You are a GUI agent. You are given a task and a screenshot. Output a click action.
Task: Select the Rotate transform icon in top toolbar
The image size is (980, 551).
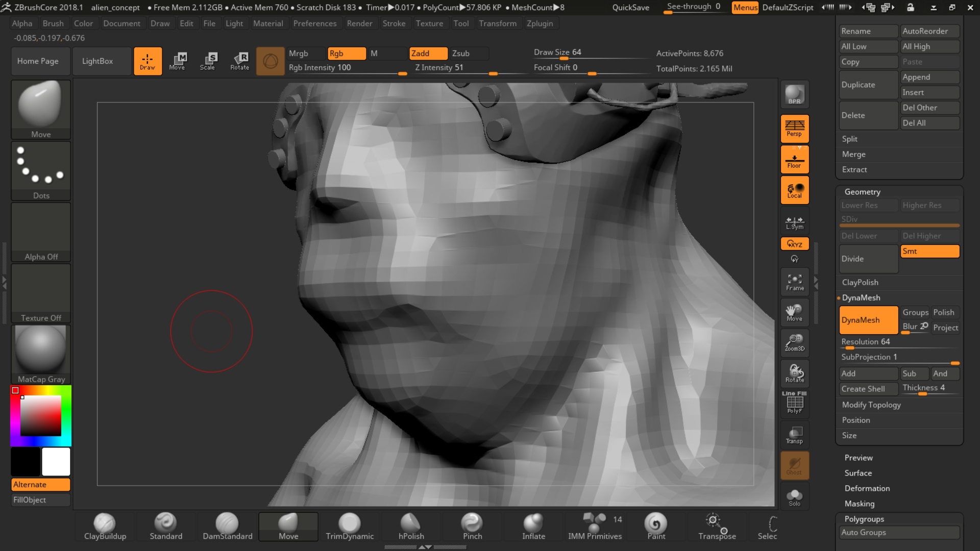(x=239, y=61)
